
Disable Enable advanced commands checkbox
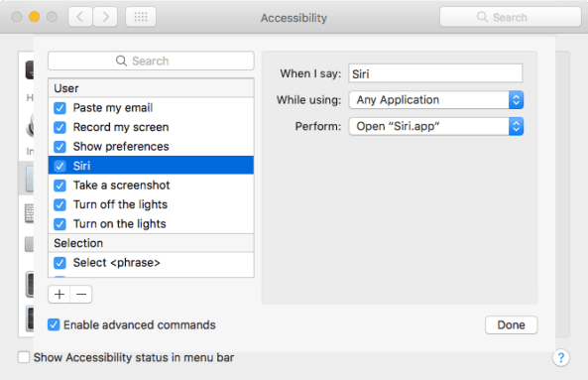pyautogui.click(x=54, y=324)
